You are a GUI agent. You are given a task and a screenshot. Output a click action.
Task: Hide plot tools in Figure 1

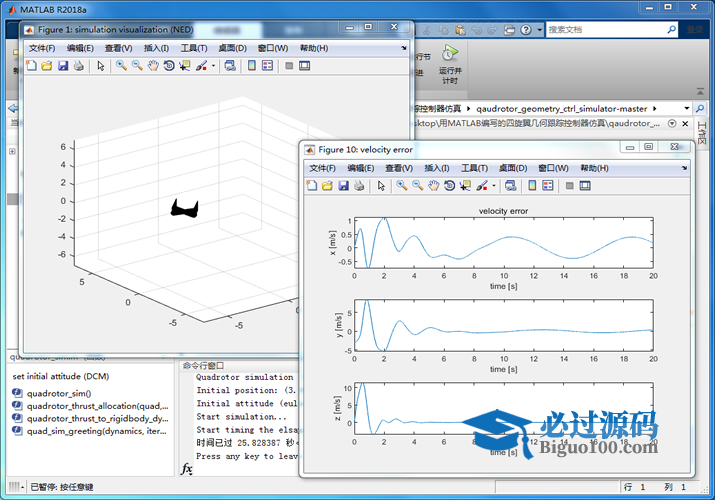pos(289,66)
